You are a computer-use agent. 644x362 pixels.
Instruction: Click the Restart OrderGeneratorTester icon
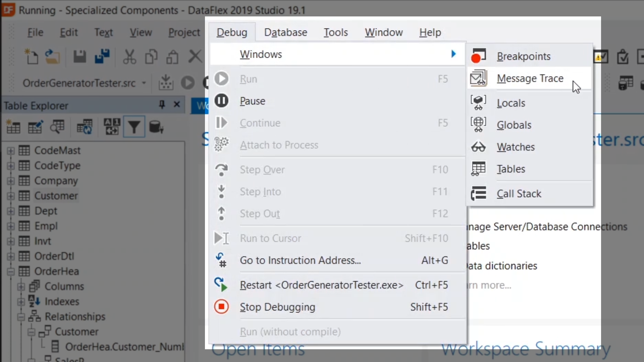click(x=221, y=285)
